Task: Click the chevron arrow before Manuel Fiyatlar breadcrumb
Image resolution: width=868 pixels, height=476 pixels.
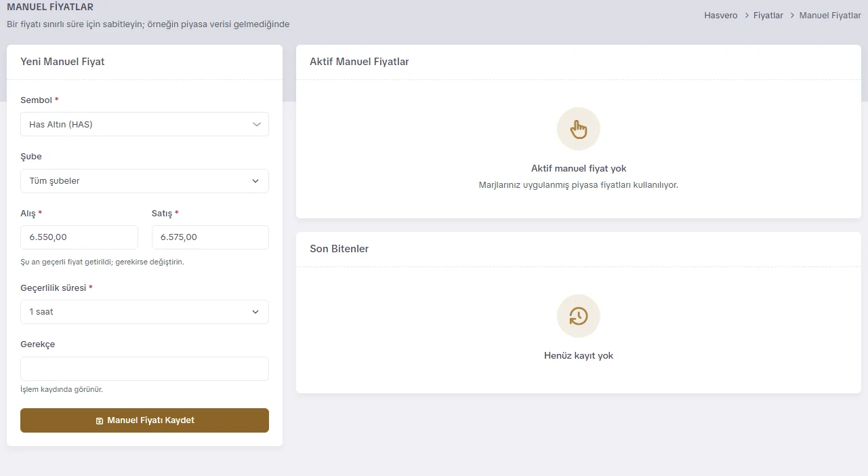Action: click(x=791, y=15)
